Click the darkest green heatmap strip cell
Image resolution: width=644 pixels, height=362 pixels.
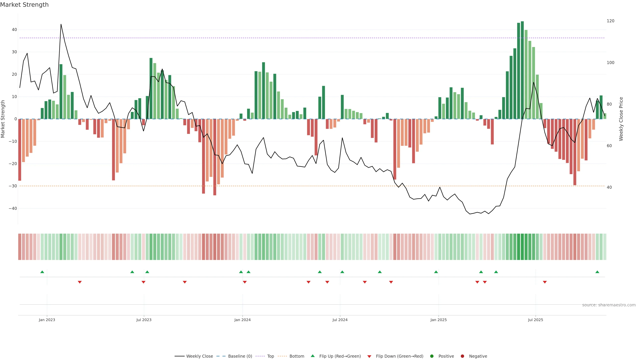(x=522, y=247)
